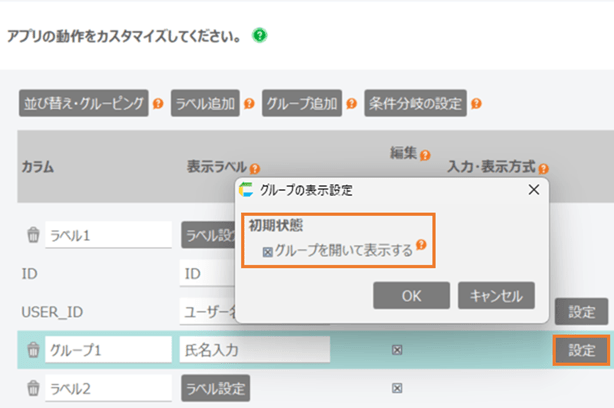Show help for 入力・表示方式 column header
The width and height of the screenshot is (614, 408).
click(544, 169)
